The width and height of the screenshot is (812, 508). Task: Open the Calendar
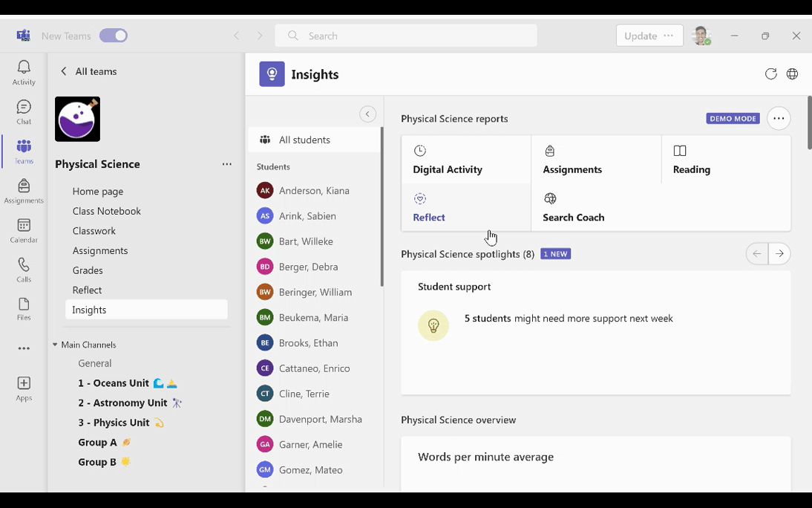click(x=23, y=231)
